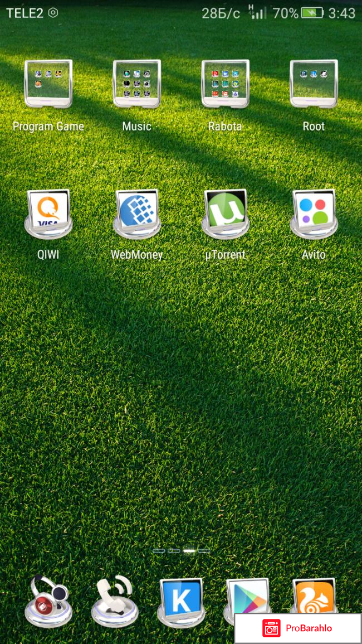Tap the 3:43 clock in status bar
362x644 pixels.
point(341,13)
